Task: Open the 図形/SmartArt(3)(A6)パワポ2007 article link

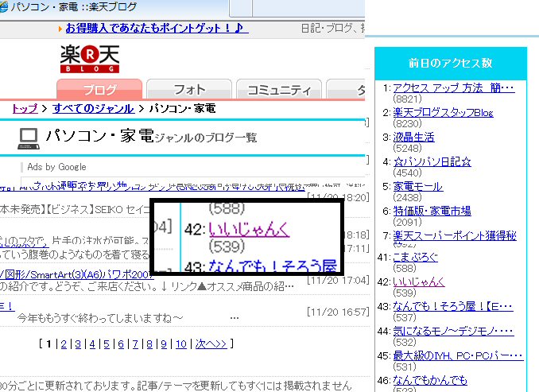Action: coord(76,274)
